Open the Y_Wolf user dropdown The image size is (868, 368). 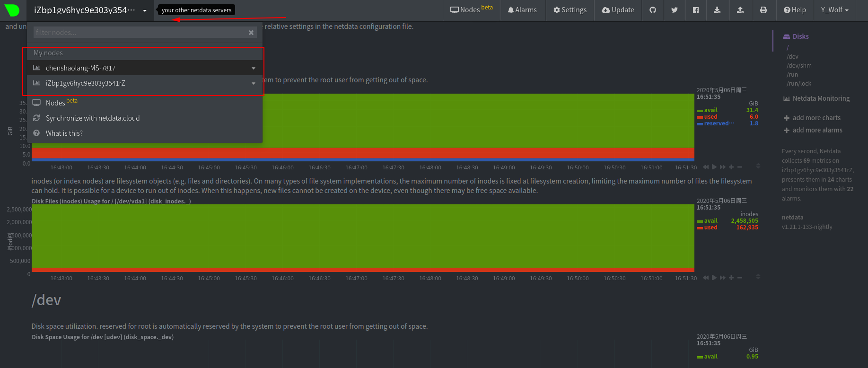pos(835,10)
